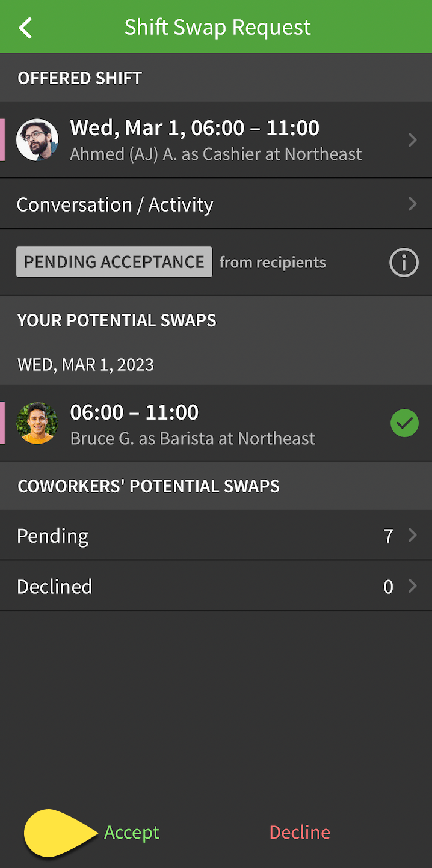Tap the arrow beside Conversation / Activity
432x868 pixels.
413,203
